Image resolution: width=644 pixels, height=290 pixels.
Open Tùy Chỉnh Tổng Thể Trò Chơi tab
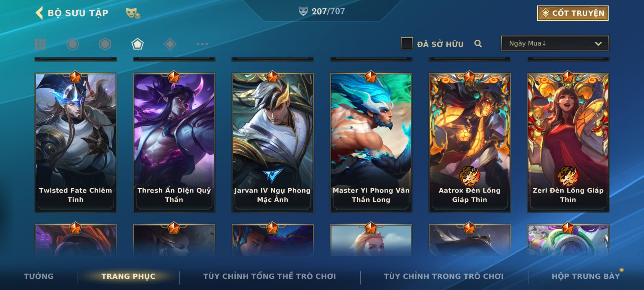[270, 276]
